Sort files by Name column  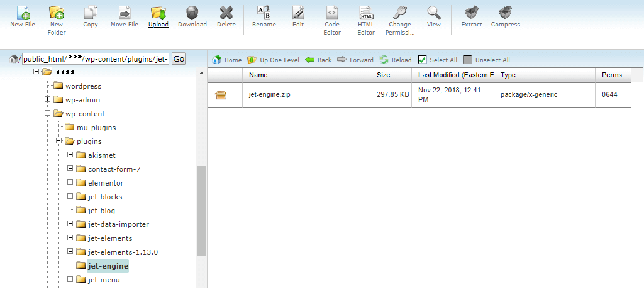pos(306,75)
